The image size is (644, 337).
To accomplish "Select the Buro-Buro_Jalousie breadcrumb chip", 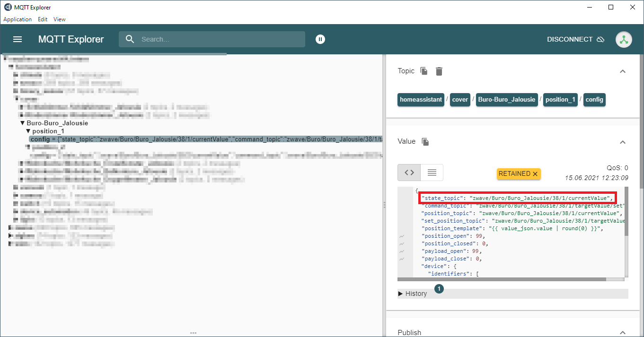I will coord(507,100).
